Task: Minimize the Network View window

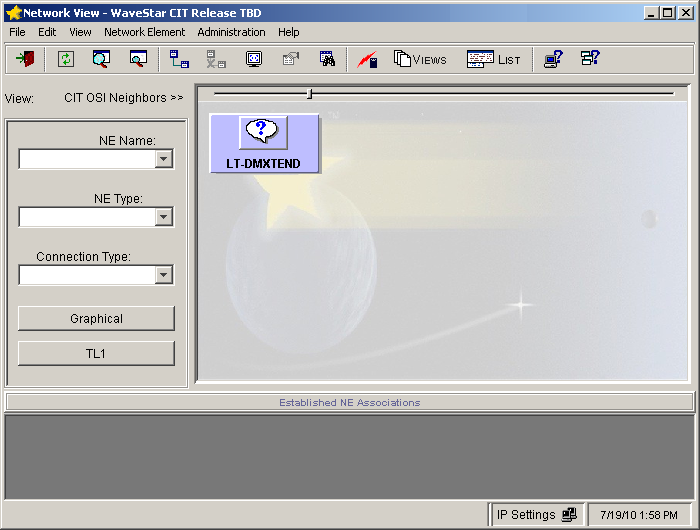Action: click(x=651, y=13)
